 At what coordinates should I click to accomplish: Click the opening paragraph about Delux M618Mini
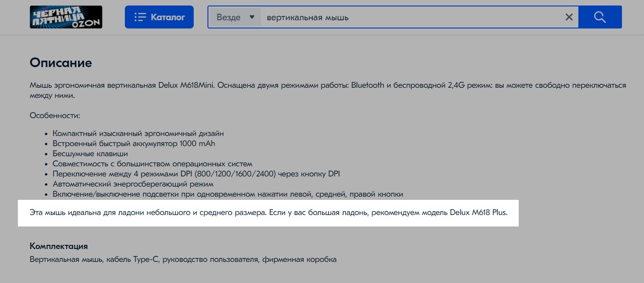click(321, 90)
